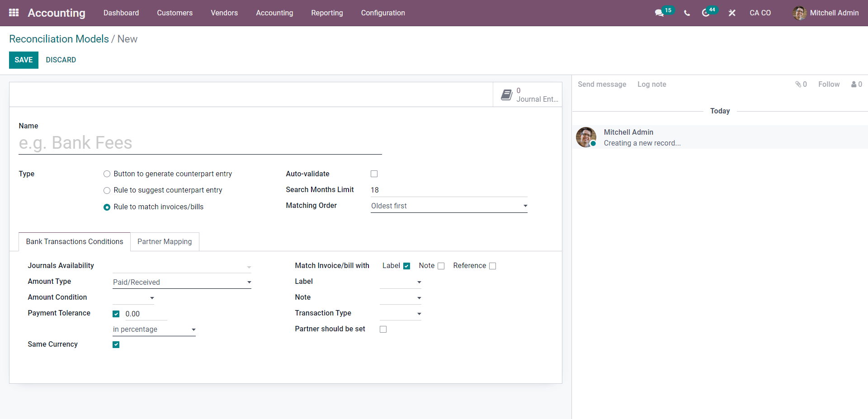
Task: Open the Journals Availability dropdown
Action: pos(182,266)
